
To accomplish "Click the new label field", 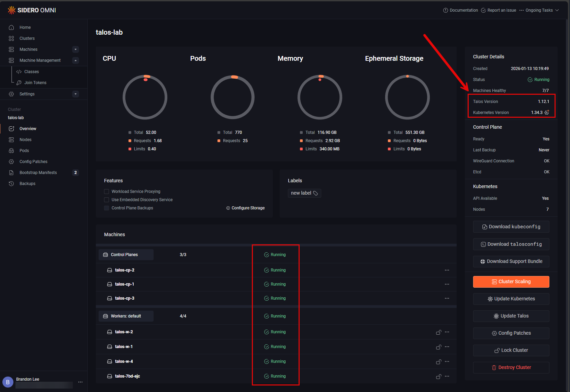I will tap(304, 193).
